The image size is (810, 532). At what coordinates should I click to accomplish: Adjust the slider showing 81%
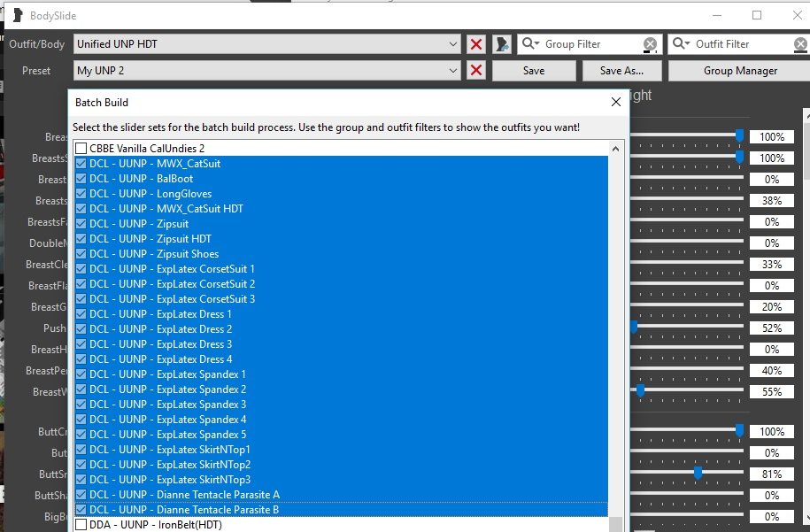point(698,473)
